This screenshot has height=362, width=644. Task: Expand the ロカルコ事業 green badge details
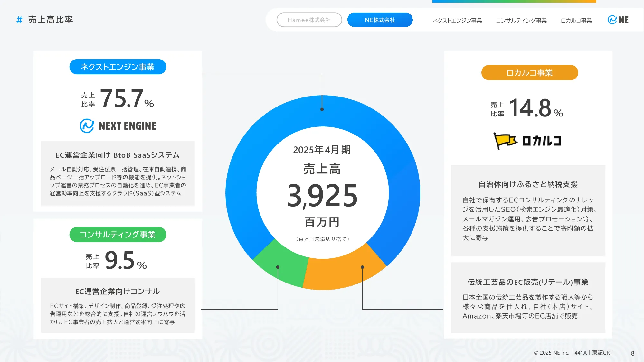coord(529,73)
